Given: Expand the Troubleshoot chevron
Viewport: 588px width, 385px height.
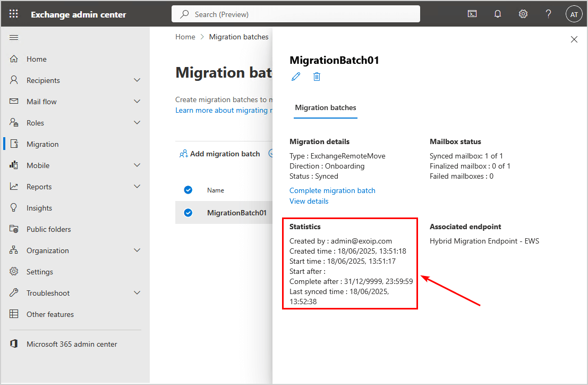Looking at the screenshot, I should pyautogui.click(x=137, y=293).
